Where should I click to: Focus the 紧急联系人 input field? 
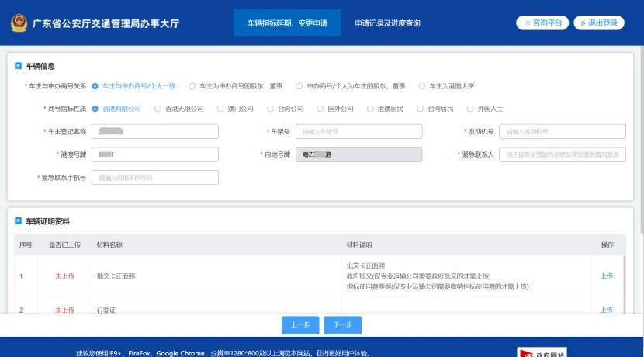(x=563, y=154)
